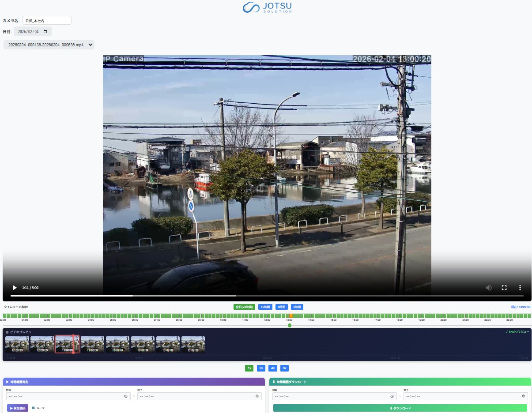Screen dimensions: 532x413
Task: Enter fullscreen mode on the video player
Action: 504,288
